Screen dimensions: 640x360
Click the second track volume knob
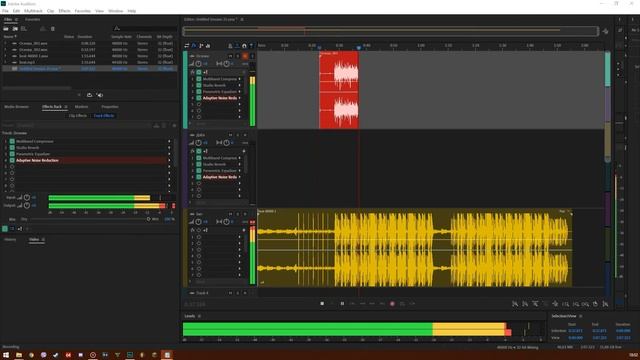point(198,143)
